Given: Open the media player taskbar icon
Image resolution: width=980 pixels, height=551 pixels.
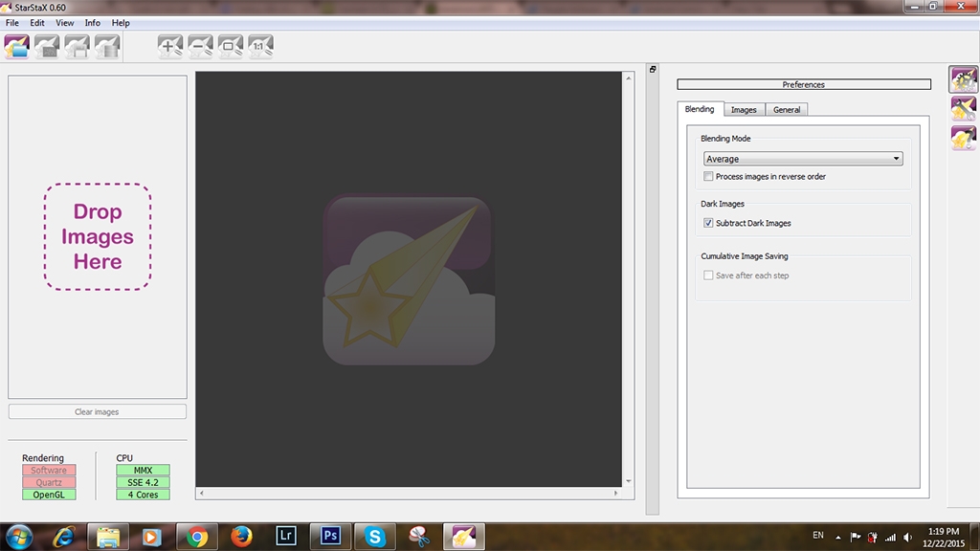Looking at the screenshot, I should click(151, 537).
